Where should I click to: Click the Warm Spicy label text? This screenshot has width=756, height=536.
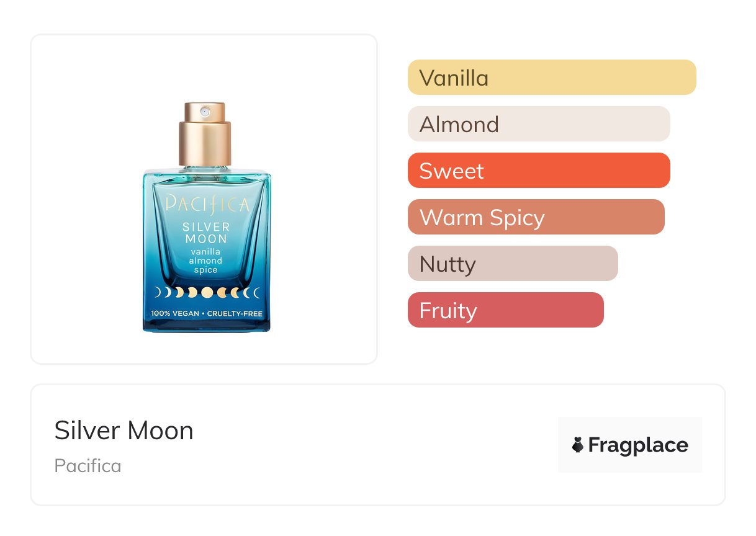[x=482, y=218]
